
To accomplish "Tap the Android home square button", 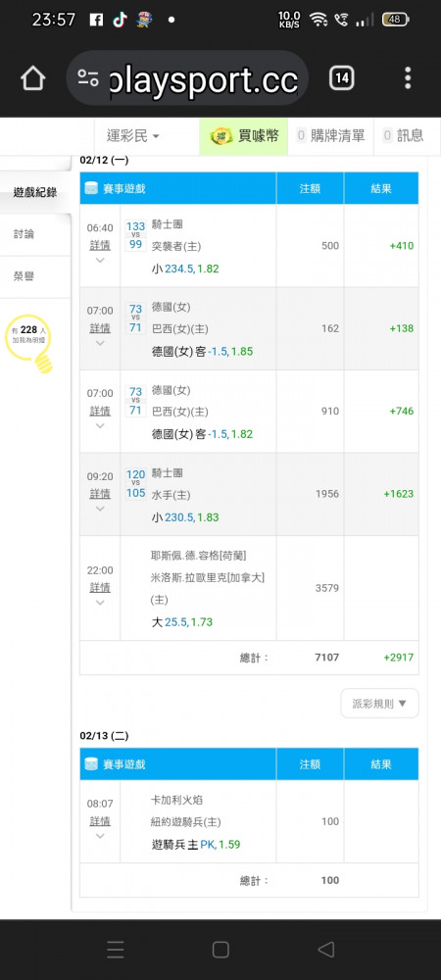I will click(220, 950).
